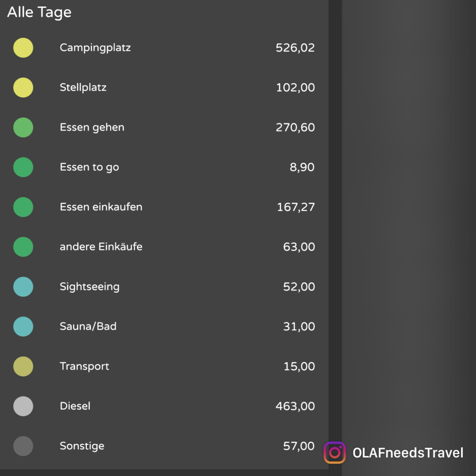The width and height of the screenshot is (476, 476).
Task: Click the teal Sightseeing color dot
Action: [x=23, y=287]
